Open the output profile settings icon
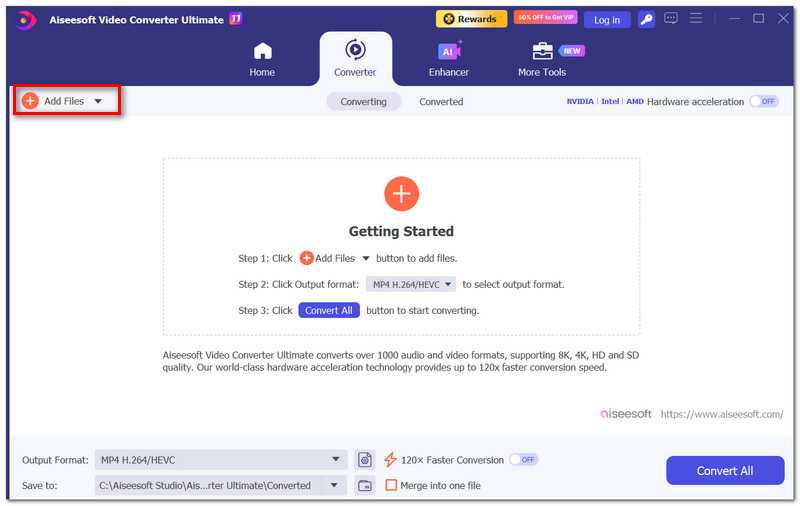Viewport: 800px width, 506px height. pyautogui.click(x=365, y=460)
